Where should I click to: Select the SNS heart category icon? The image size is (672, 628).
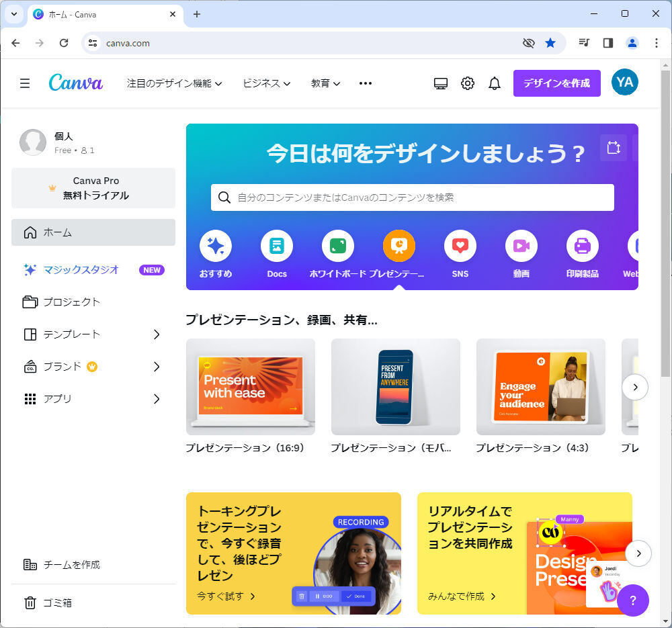[460, 246]
